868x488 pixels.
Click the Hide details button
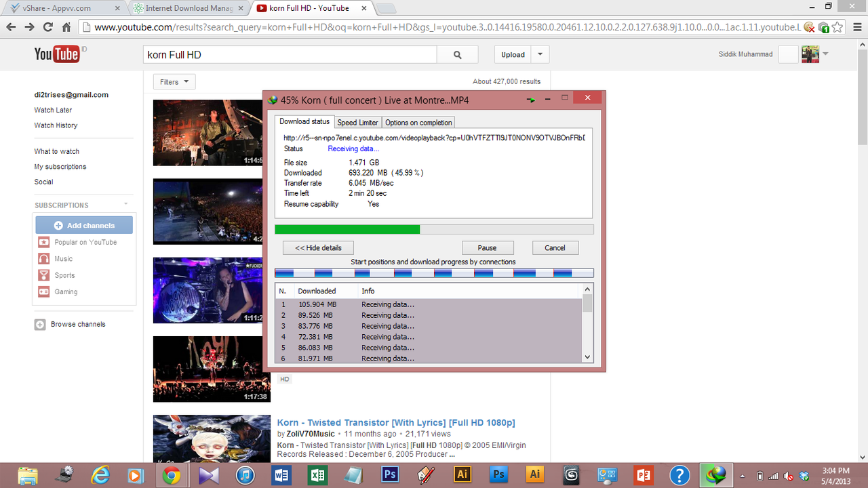tap(318, 248)
